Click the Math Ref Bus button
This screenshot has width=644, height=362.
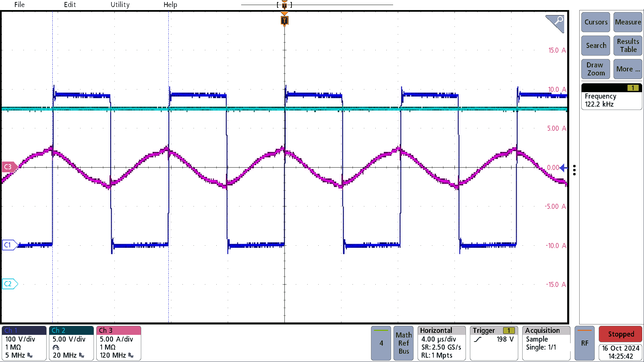pos(404,343)
